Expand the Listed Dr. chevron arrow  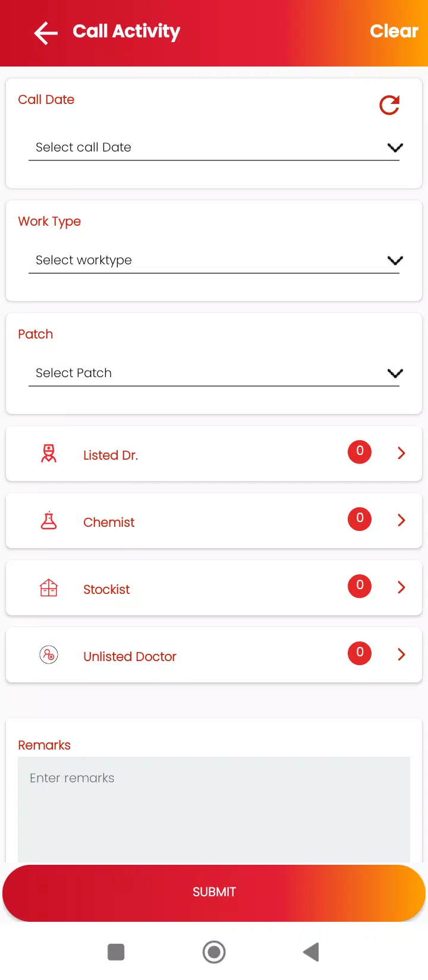401,453
